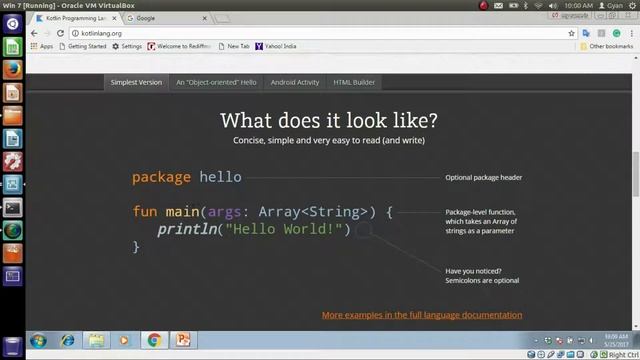The height and width of the screenshot is (360, 640).
Task: Click the Google Translate extension icon
Action: 586,33
